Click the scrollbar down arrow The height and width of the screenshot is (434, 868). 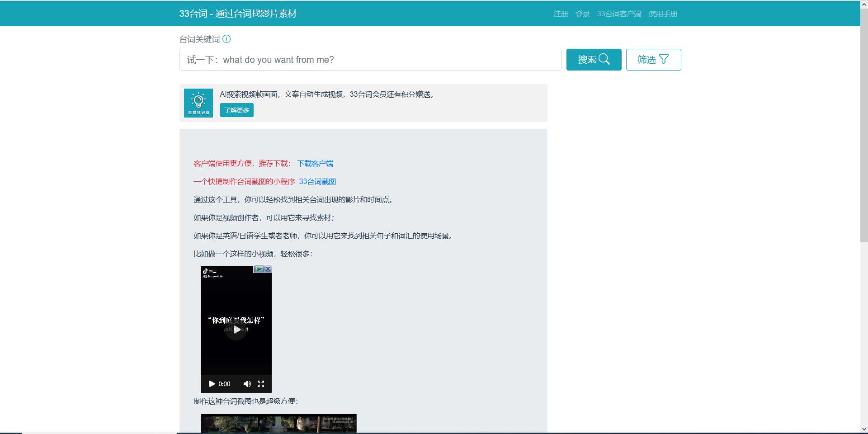click(x=864, y=429)
